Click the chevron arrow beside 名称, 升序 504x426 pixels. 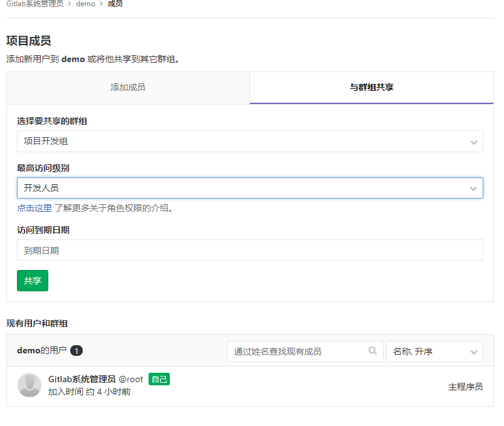click(473, 352)
